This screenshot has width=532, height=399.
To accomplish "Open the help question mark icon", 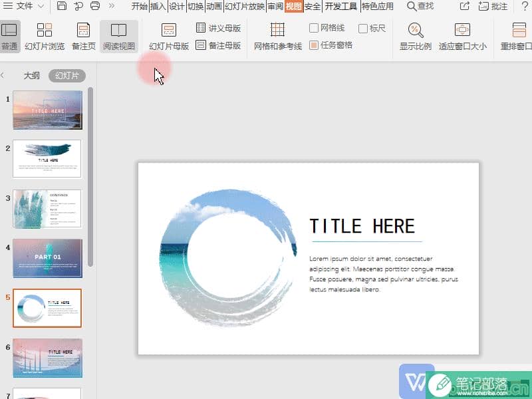I will [525, 6].
